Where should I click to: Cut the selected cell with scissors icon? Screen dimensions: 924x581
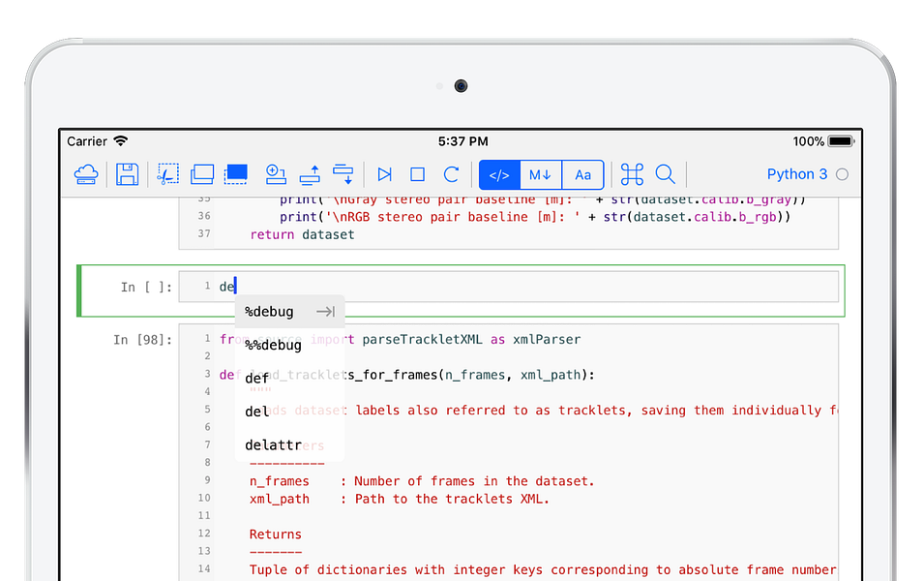[x=168, y=174]
